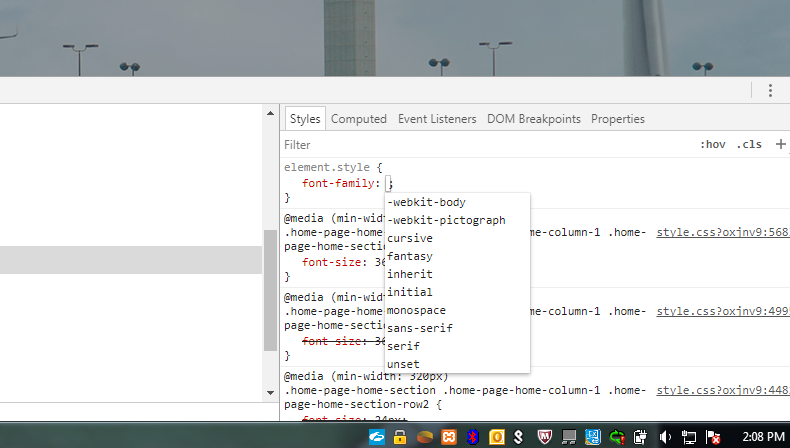Open the McAfee shield tray icon
790x448 pixels.
[545, 437]
